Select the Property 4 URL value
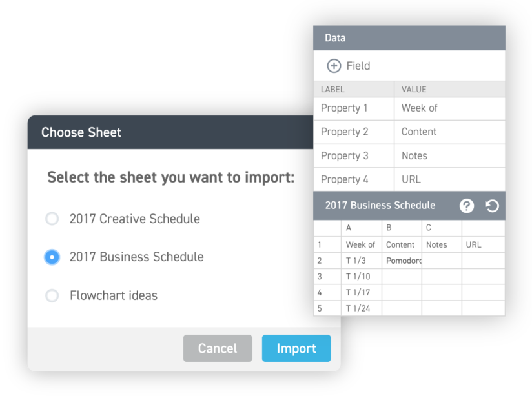The width and height of the screenshot is (532, 396). click(x=449, y=179)
